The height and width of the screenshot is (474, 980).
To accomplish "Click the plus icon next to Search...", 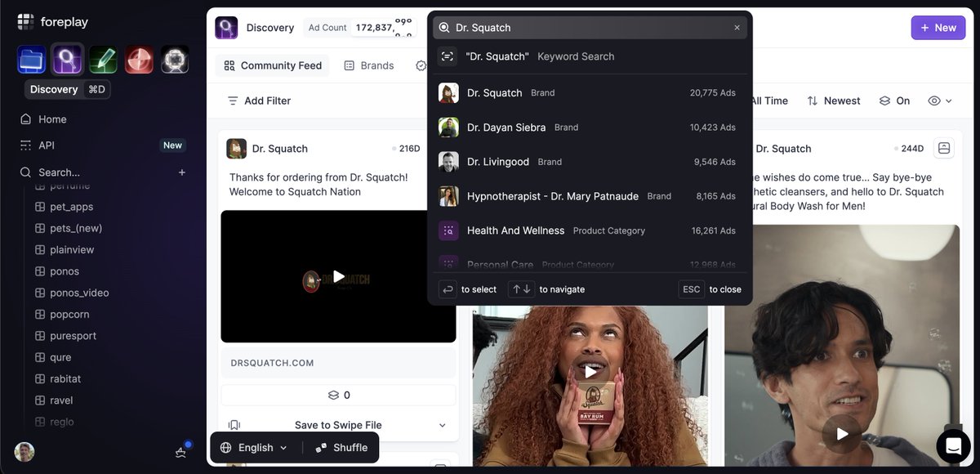I will point(182,172).
